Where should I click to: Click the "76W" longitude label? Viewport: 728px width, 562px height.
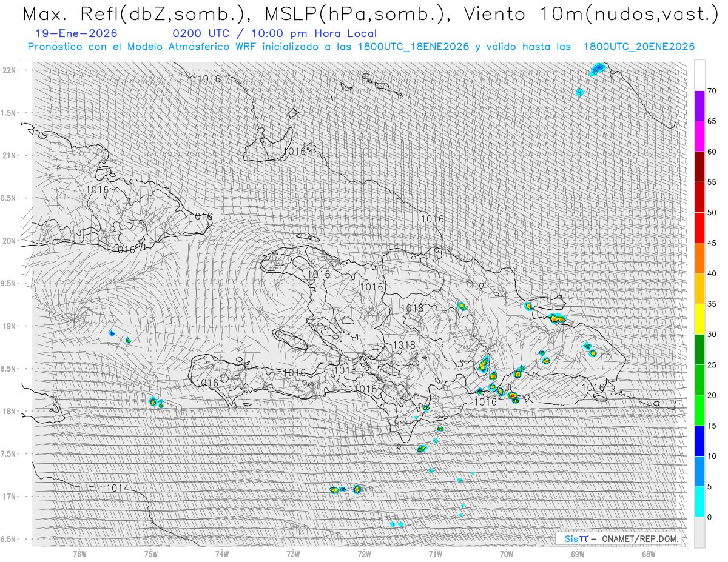(79, 553)
